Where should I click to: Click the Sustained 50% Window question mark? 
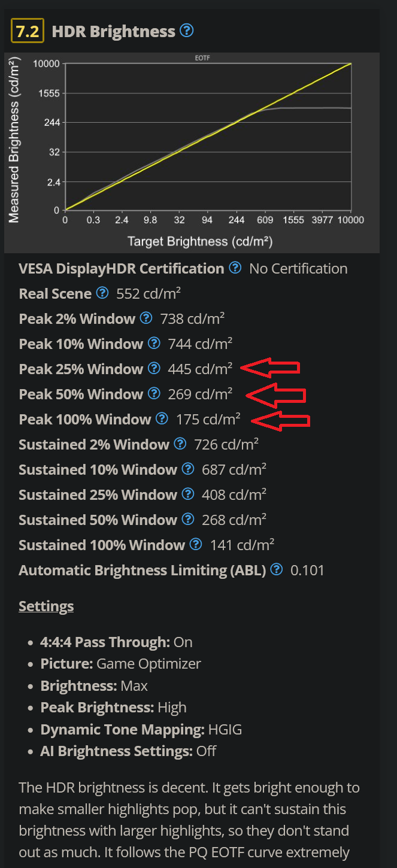pos(188,520)
